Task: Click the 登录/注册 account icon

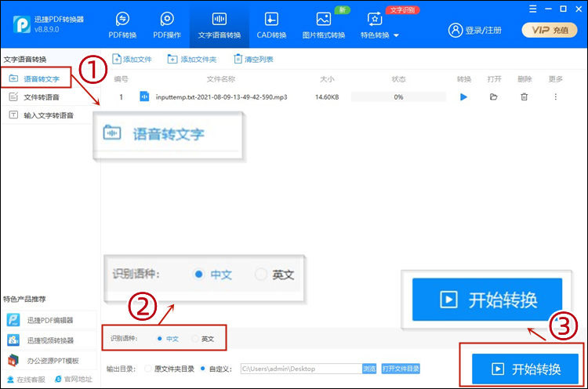Action: pos(456,30)
